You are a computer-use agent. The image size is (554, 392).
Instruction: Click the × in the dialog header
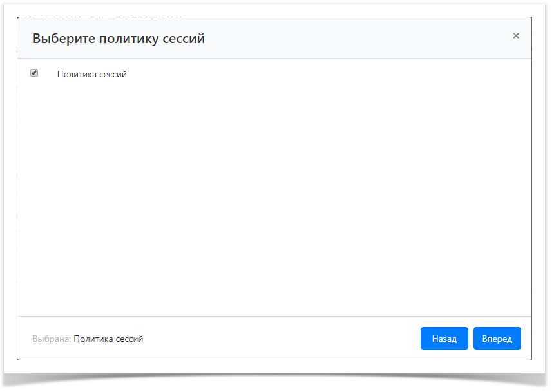(516, 36)
